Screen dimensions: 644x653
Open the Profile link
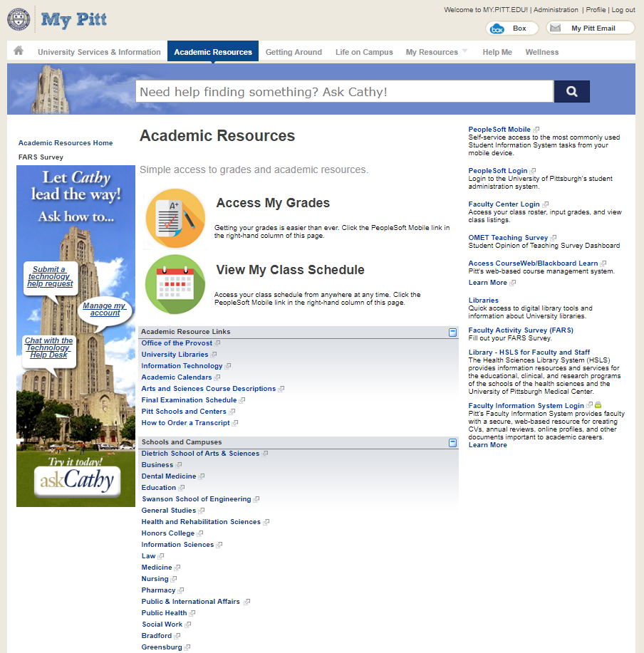point(596,9)
